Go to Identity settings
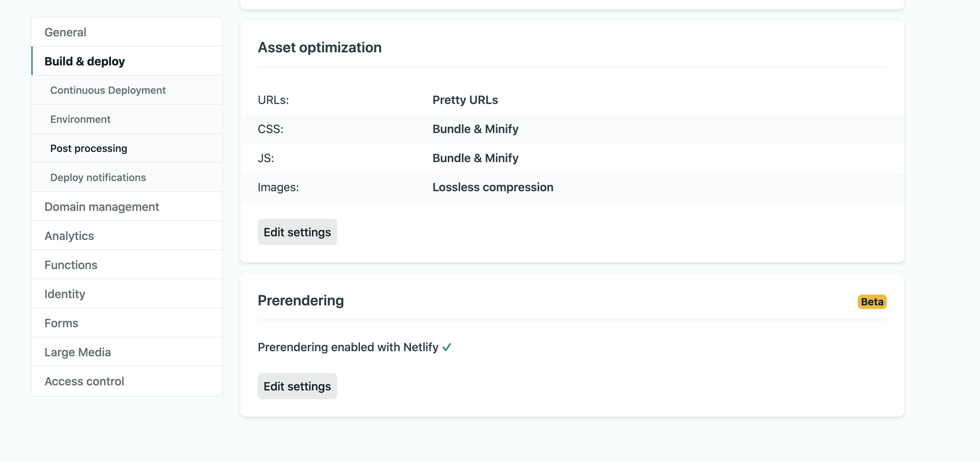The image size is (980, 461). tap(65, 294)
